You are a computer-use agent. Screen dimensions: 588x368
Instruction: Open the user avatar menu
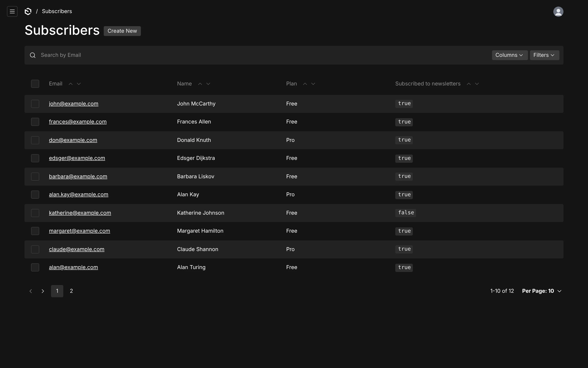[x=558, y=11]
